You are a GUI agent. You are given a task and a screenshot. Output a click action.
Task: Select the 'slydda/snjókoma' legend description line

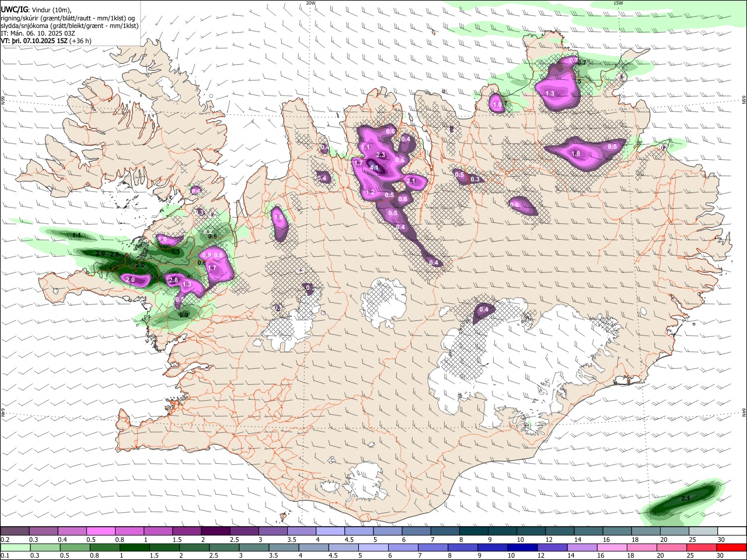[x=69, y=26]
